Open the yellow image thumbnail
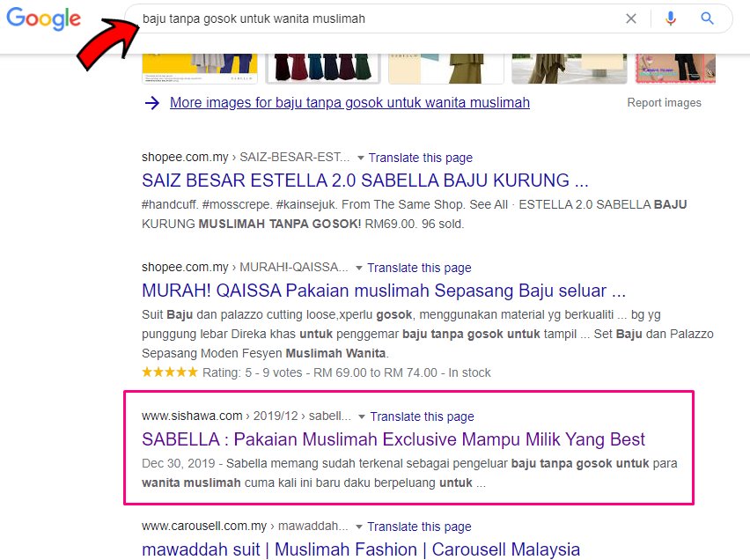The width and height of the screenshot is (750, 560). pyautogui.click(x=200, y=69)
